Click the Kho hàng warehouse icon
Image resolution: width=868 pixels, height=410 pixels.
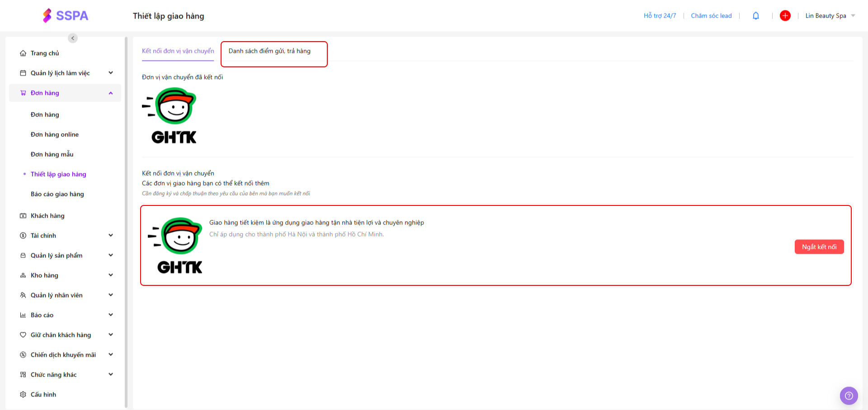coord(23,275)
